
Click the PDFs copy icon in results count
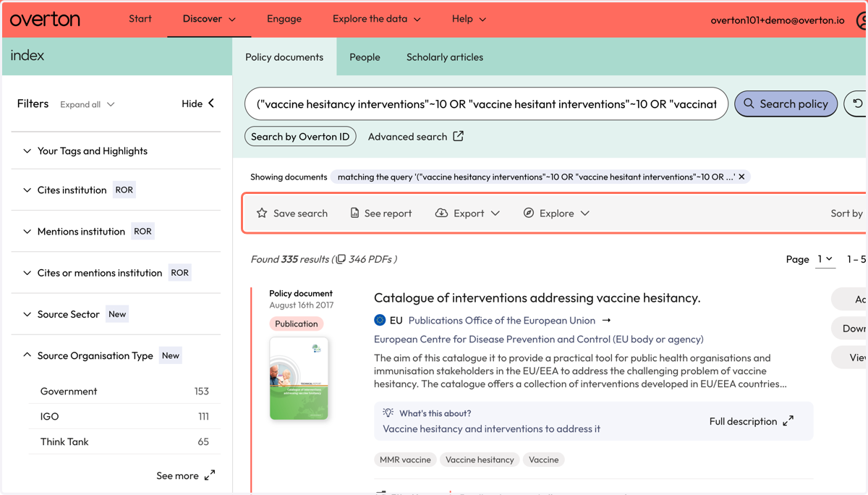[341, 259]
